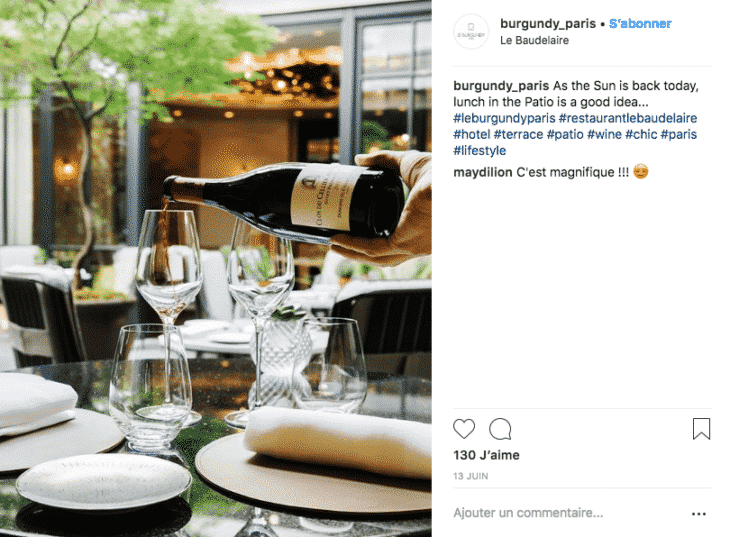Screen dimensions: 730x537
Task: Open the #lifestyle hashtag
Action: click(480, 150)
